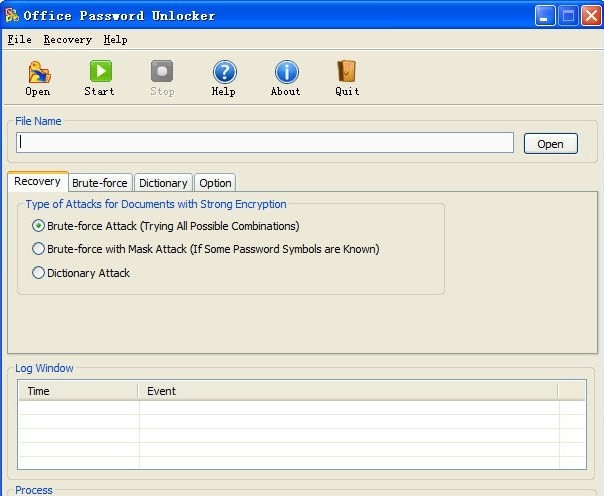
Task: Show the About info toolbar icon
Action: click(287, 72)
